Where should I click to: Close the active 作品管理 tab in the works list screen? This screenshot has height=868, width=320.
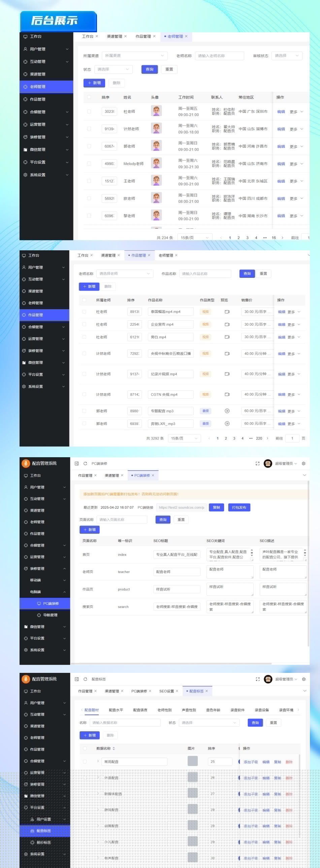(x=149, y=255)
